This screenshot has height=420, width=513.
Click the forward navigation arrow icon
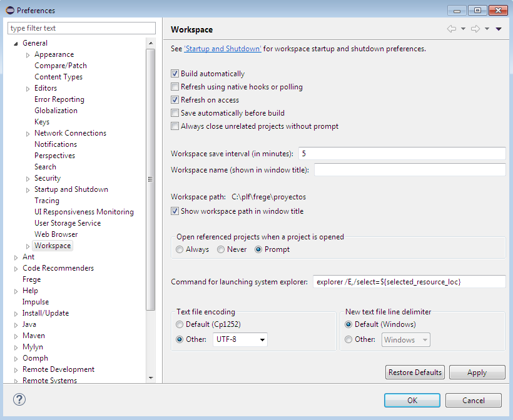(x=475, y=29)
